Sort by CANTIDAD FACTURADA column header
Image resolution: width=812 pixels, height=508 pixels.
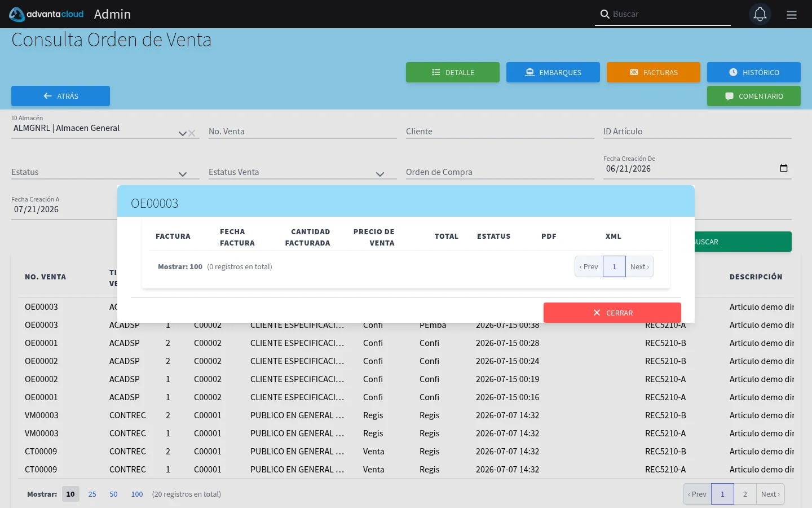[x=307, y=237]
